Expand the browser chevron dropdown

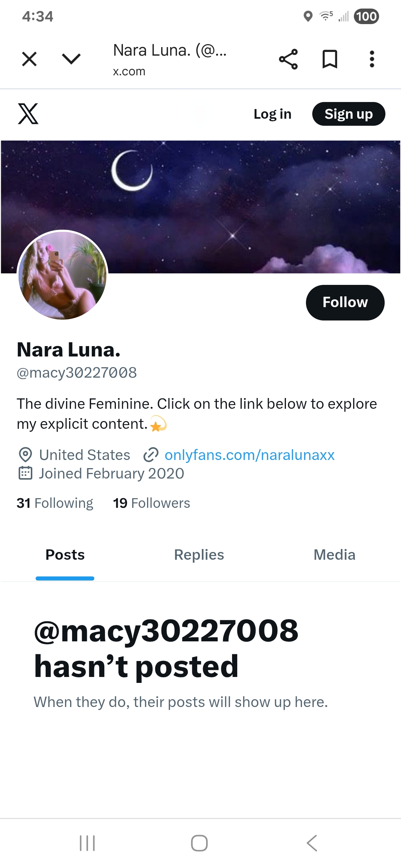[71, 59]
